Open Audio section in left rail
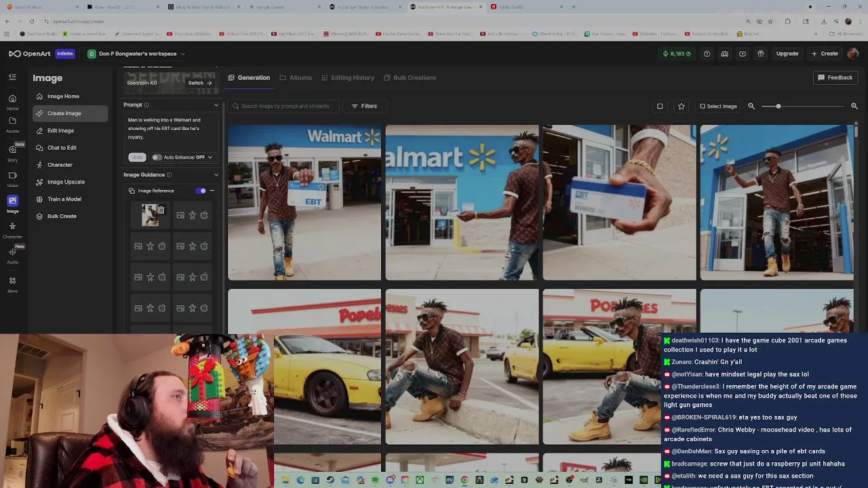 (12, 255)
